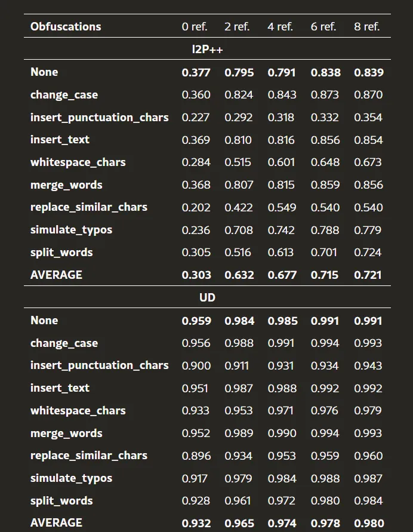Screen dimensions: 413x532
Task: Select I2P++ replace_similar_chars value 0.202
Action: (196, 207)
